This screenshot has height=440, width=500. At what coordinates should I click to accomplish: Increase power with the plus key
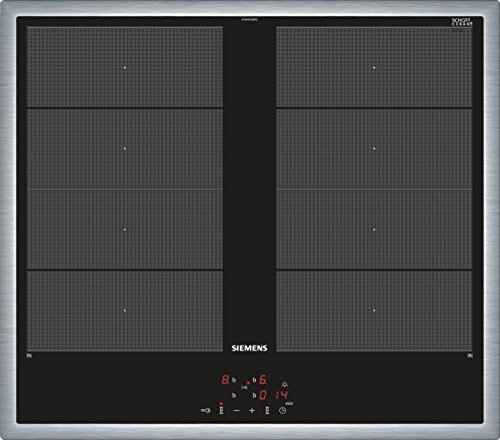point(252,411)
